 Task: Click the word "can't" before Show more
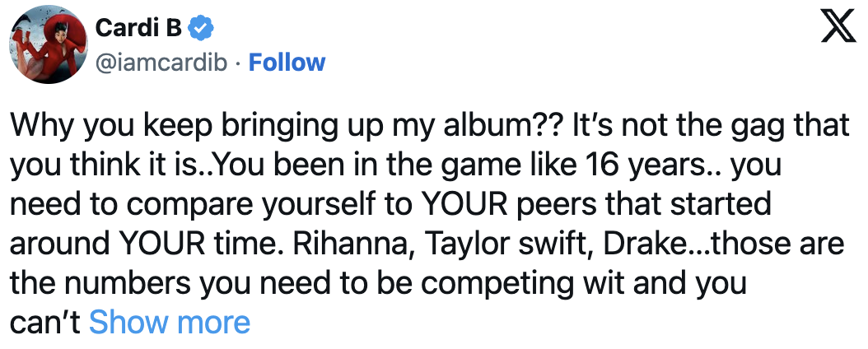point(44,322)
